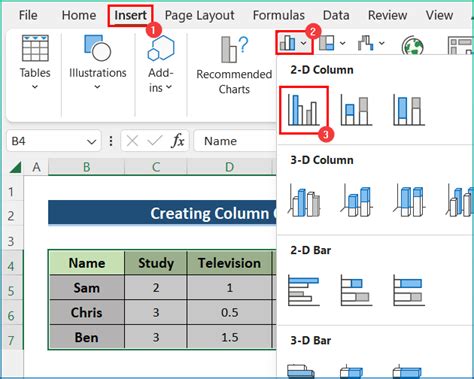The width and height of the screenshot is (474, 379).
Task: Select row 5 header
Action: (11, 291)
